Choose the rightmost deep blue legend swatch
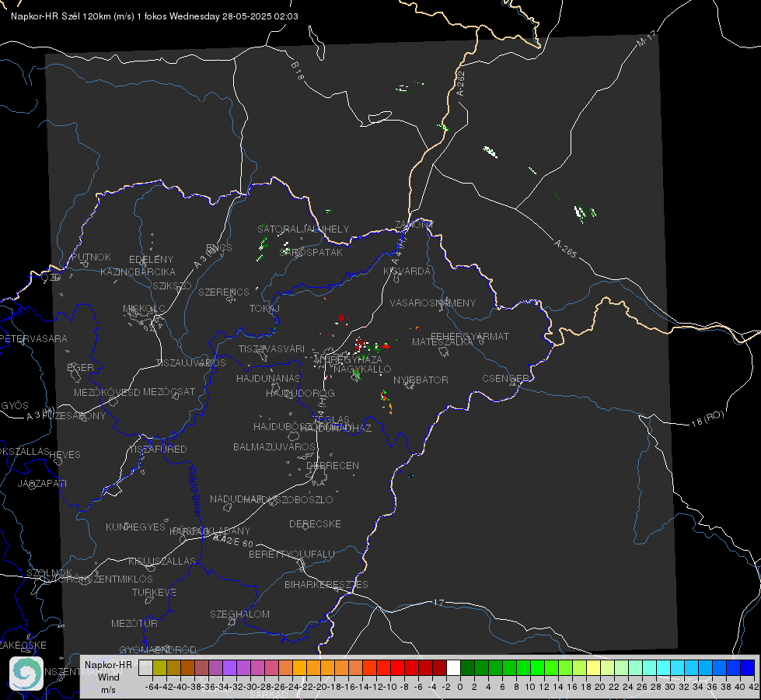 tap(748, 668)
